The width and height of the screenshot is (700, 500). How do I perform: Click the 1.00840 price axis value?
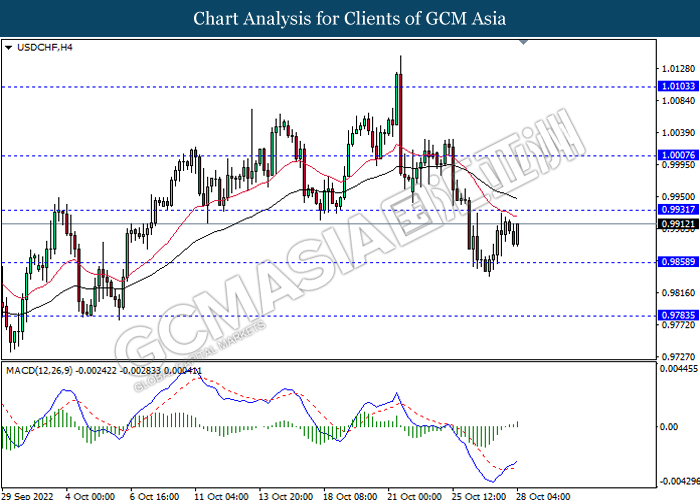click(x=678, y=101)
